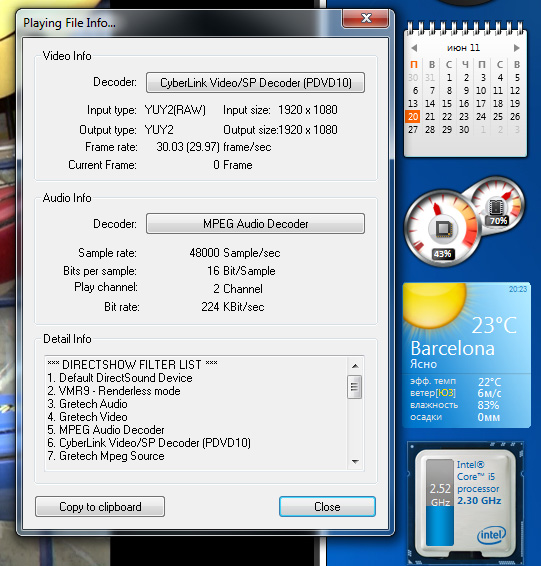Open the MPEG Audio Decoder button
This screenshot has height=566, width=541.
point(255,224)
